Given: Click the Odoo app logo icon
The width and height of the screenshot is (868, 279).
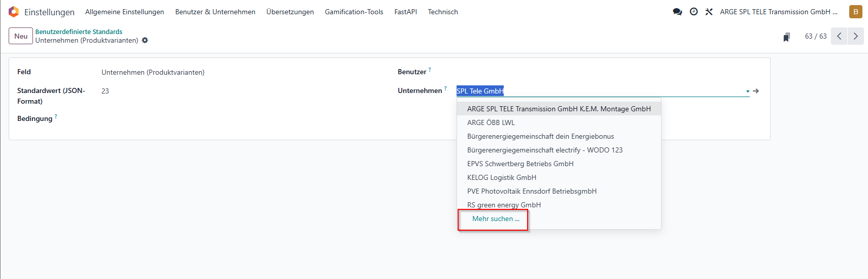Looking at the screenshot, I should tap(14, 12).
